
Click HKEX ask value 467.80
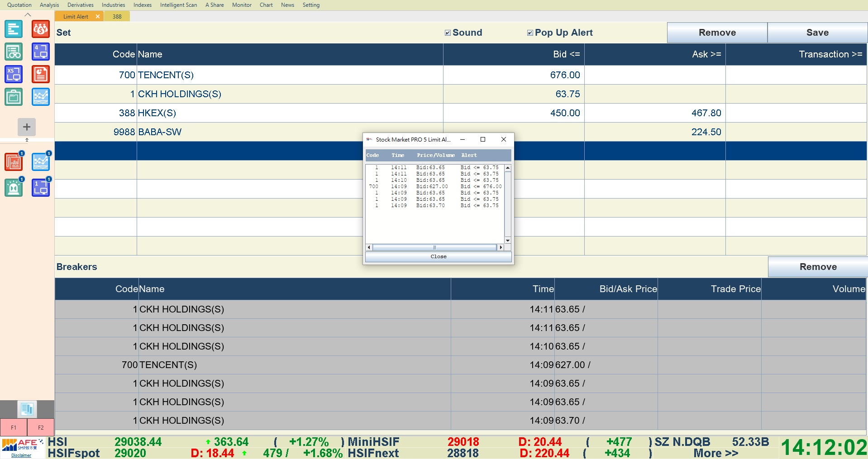pyautogui.click(x=706, y=113)
